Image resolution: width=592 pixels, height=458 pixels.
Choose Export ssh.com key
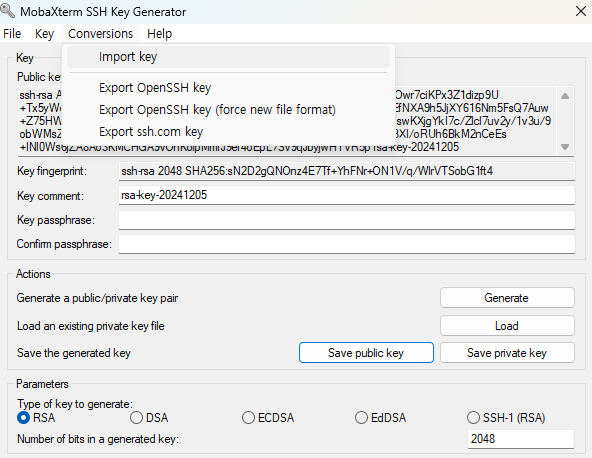228,131
